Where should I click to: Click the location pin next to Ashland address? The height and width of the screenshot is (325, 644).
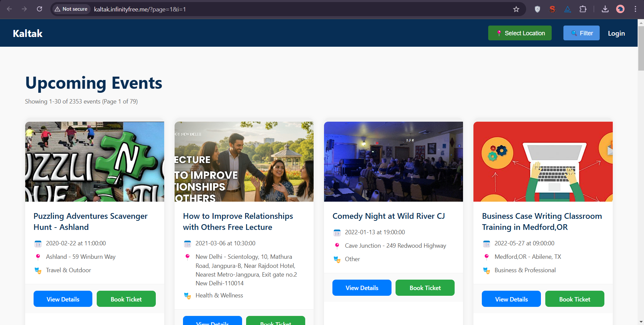coord(38,257)
